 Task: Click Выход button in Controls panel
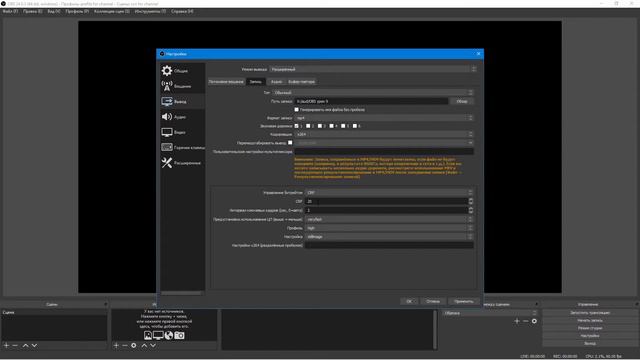pos(590,343)
